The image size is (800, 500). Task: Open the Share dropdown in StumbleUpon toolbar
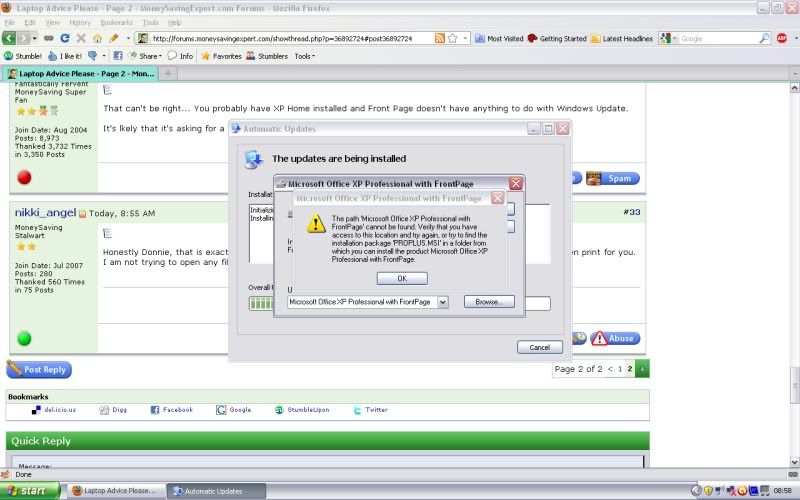[145, 56]
